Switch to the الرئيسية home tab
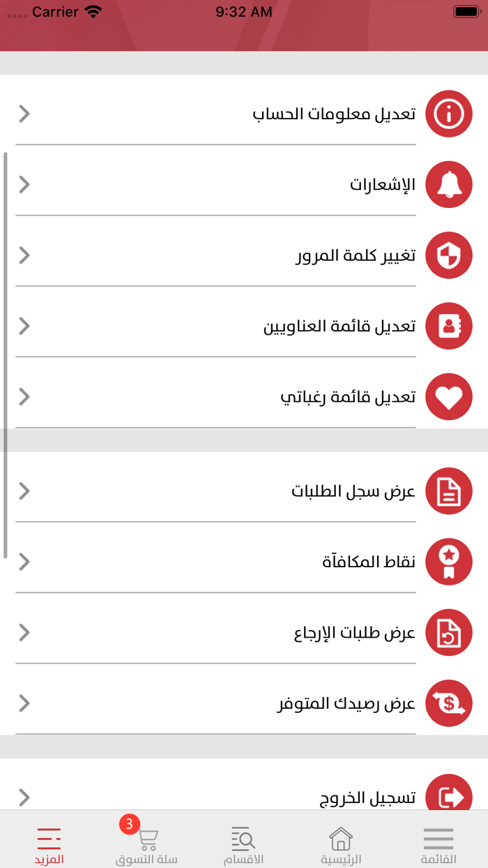Viewport: 488px width, 868px height. tap(340, 841)
